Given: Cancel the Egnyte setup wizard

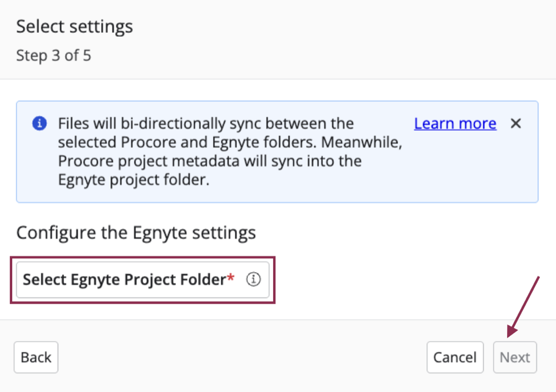Looking at the screenshot, I should (x=455, y=357).
